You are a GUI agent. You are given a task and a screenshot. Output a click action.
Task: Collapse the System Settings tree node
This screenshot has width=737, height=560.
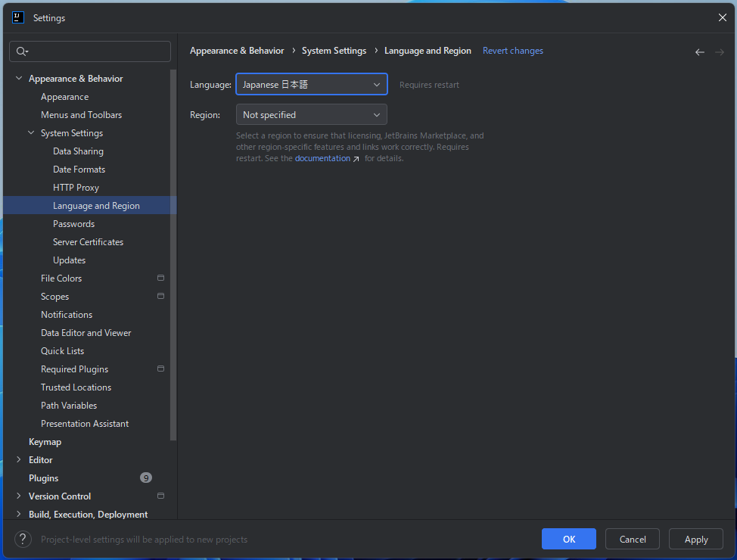click(x=31, y=133)
